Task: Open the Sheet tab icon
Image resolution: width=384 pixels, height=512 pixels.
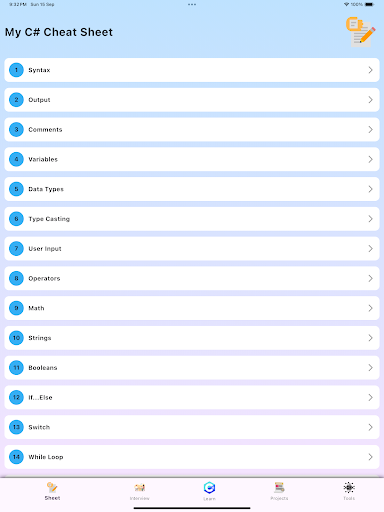Action: (x=52, y=487)
